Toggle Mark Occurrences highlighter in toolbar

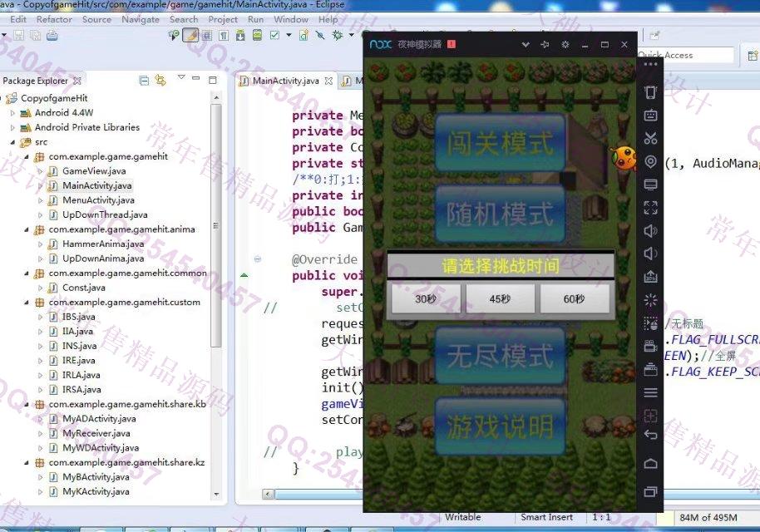click(x=190, y=36)
